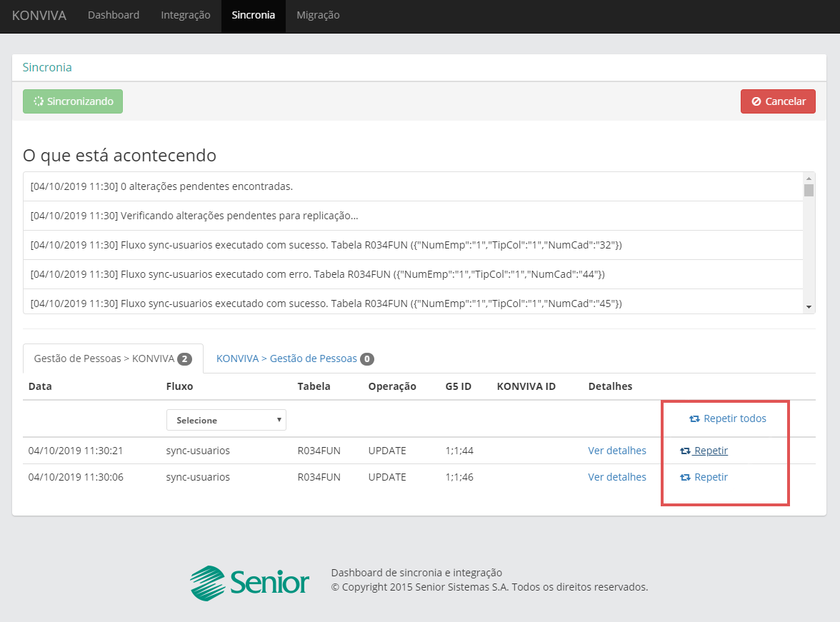Switch to Gestão de Pessoas > KONVIVA tab
This screenshot has height=622, width=840.
pos(113,358)
